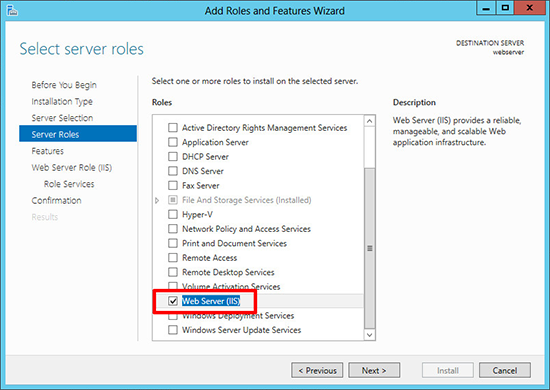Click the wizard icon in title bar

(12, 11)
